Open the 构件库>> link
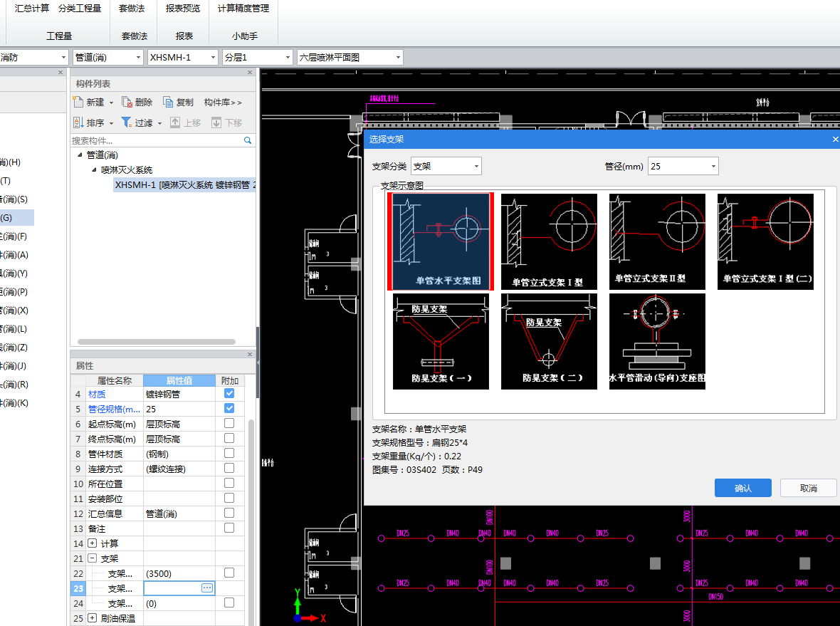 [223, 102]
